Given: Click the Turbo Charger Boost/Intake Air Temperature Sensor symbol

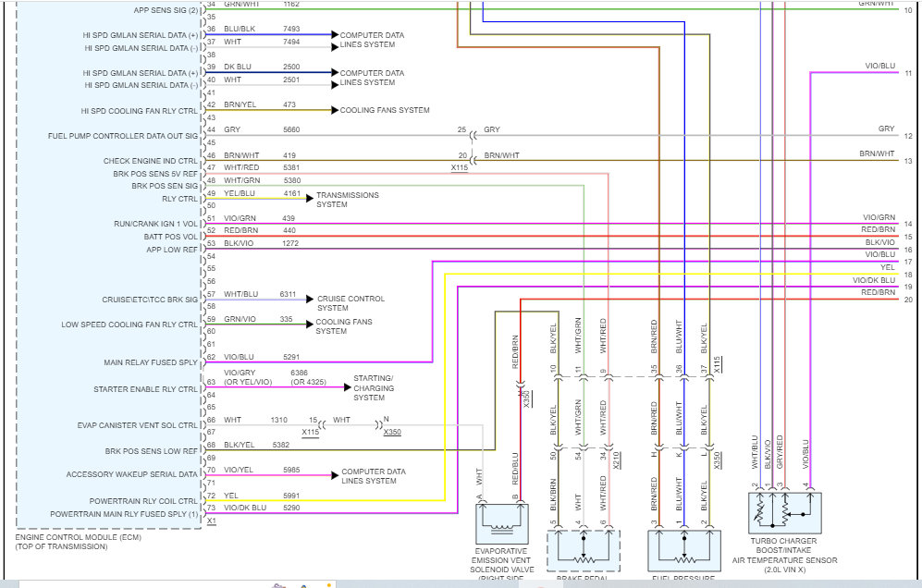Looking at the screenshot, I should click(x=784, y=513).
